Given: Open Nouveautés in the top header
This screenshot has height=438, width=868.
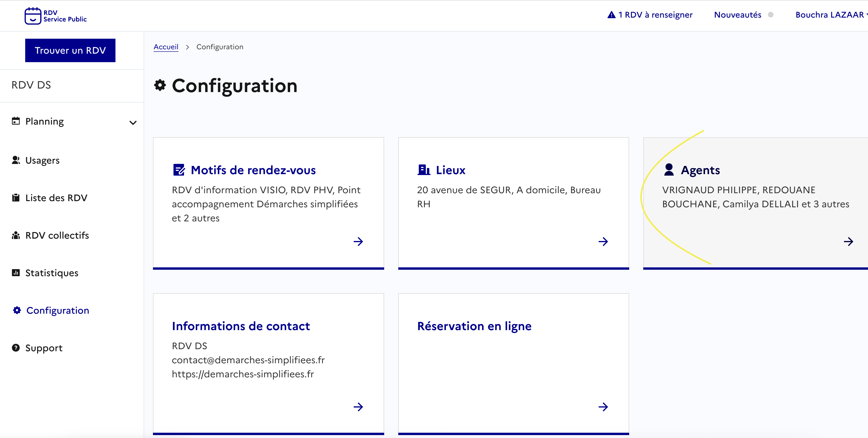Looking at the screenshot, I should click(737, 15).
